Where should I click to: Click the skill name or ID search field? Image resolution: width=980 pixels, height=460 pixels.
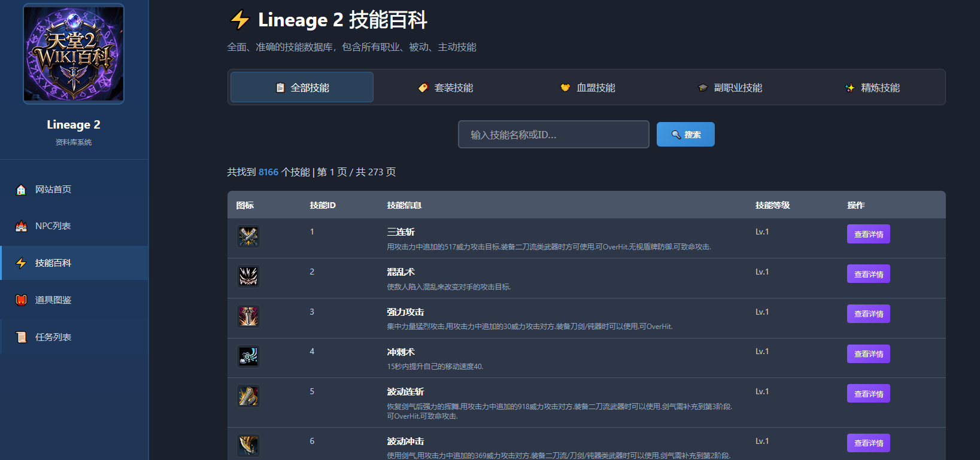point(554,135)
